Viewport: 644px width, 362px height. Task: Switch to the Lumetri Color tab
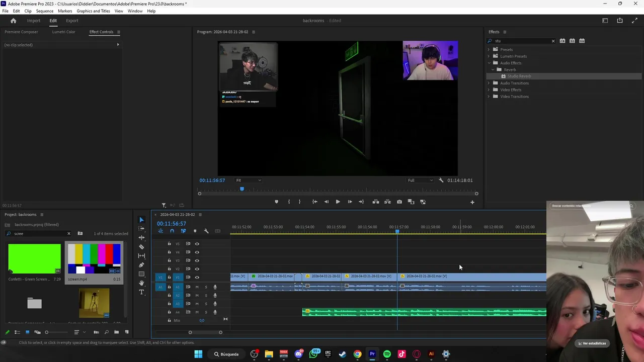point(63,32)
